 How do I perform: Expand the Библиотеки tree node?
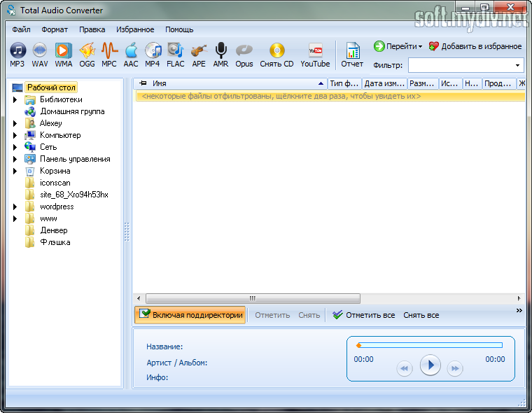click(15, 99)
